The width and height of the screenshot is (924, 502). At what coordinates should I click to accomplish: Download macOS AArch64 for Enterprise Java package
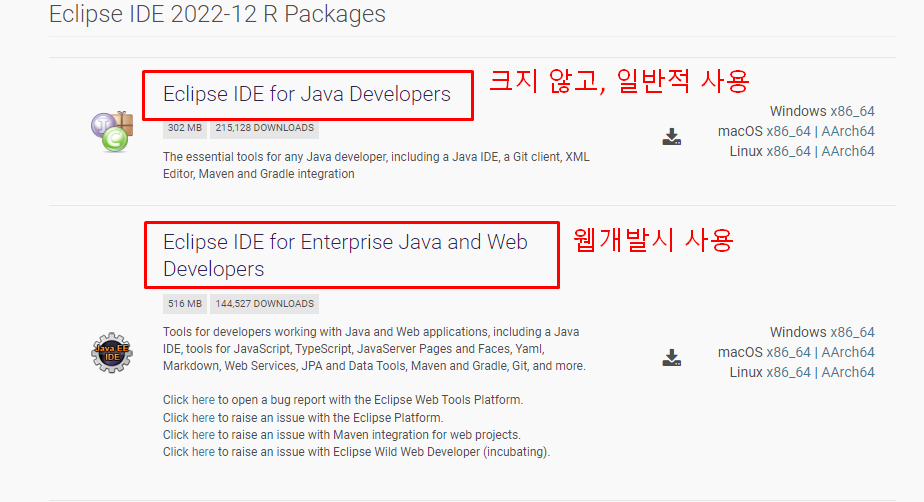click(x=848, y=352)
